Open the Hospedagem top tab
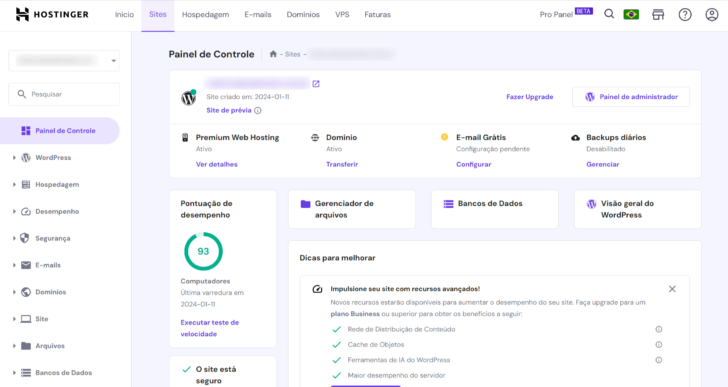The height and width of the screenshot is (387, 728). point(205,14)
